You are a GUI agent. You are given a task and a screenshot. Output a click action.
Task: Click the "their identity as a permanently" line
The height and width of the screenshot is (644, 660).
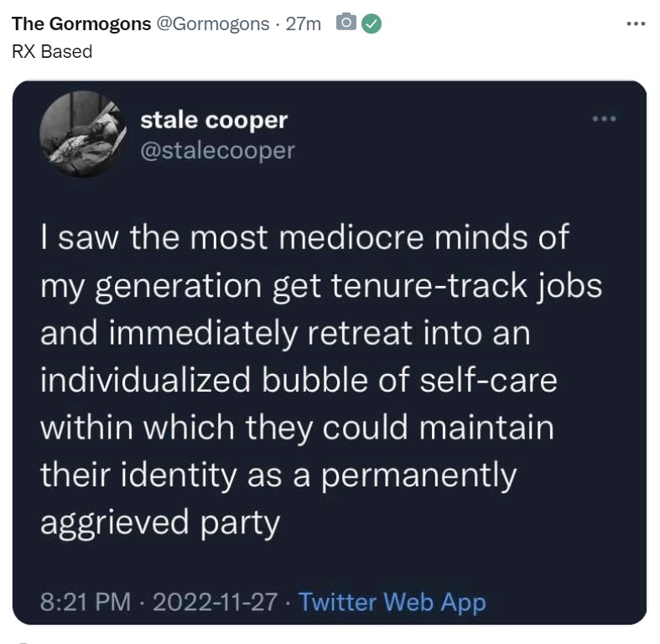coord(278,475)
